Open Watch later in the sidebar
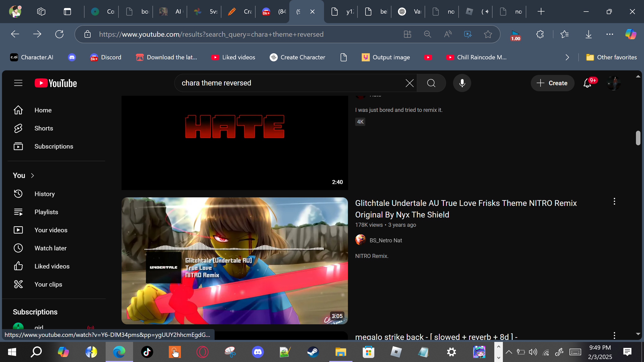 56,248
